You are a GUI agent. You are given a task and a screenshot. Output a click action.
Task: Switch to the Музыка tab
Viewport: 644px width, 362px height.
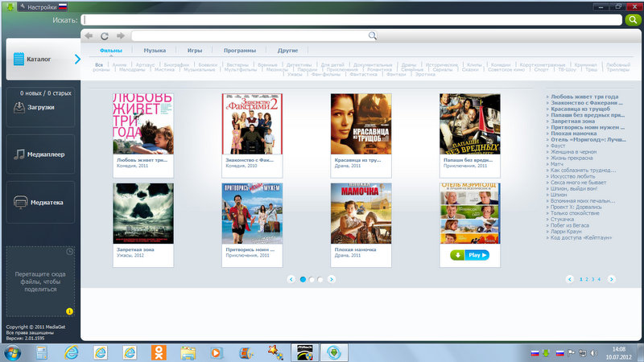155,51
